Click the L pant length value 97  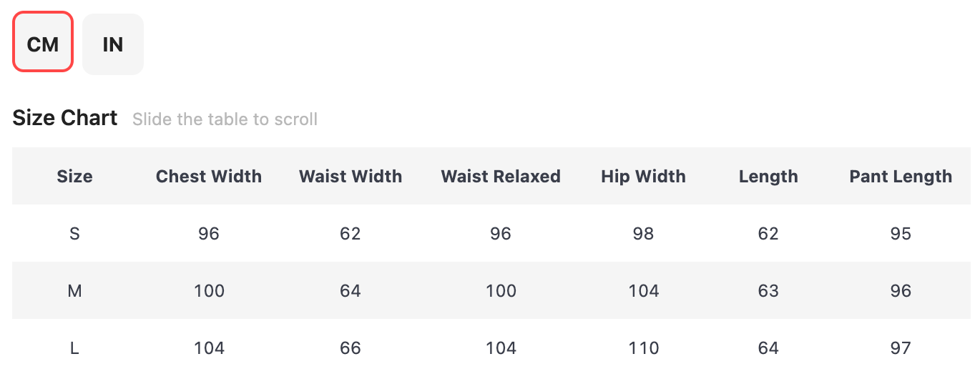pyautogui.click(x=901, y=348)
